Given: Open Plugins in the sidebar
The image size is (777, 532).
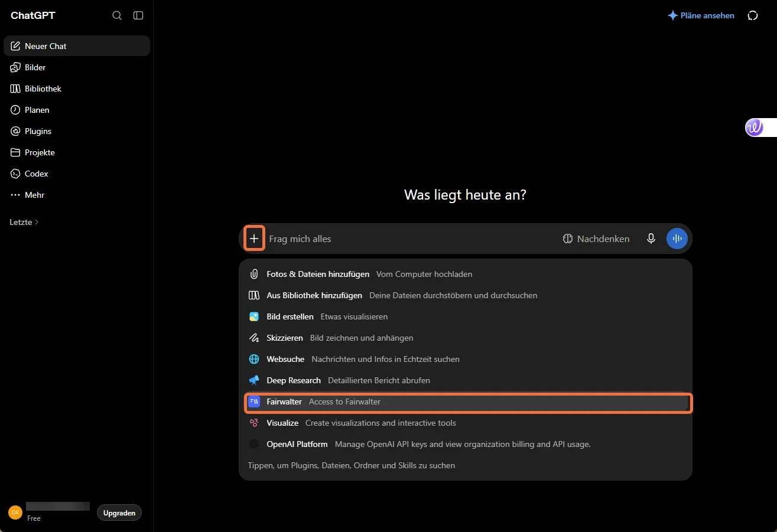Looking at the screenshot, I should [x=77, y=131].
